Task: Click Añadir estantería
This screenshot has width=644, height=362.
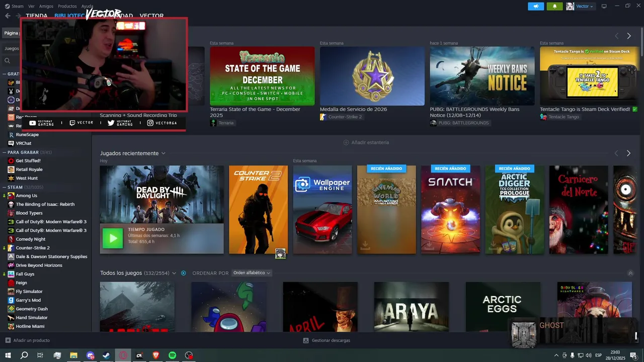Action: [370, 142]
